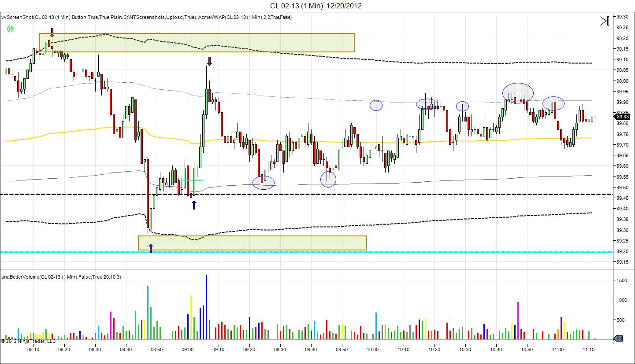Click the 90.00 price axis label
Viewport: 635px width, 364px height.
(622, 81)
